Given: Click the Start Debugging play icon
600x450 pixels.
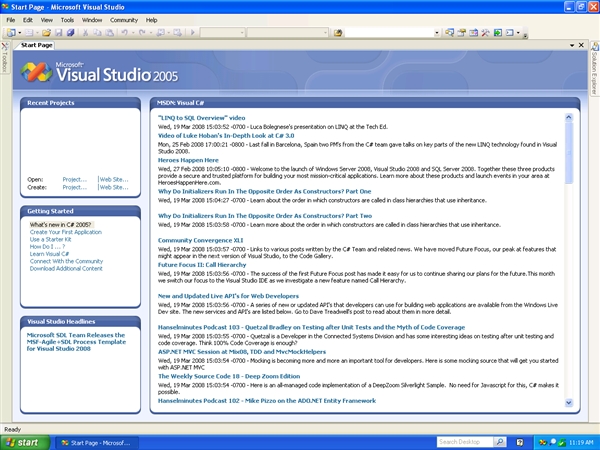Looking at the screenshot, I should pyautogui.click(x=192, y=33).
